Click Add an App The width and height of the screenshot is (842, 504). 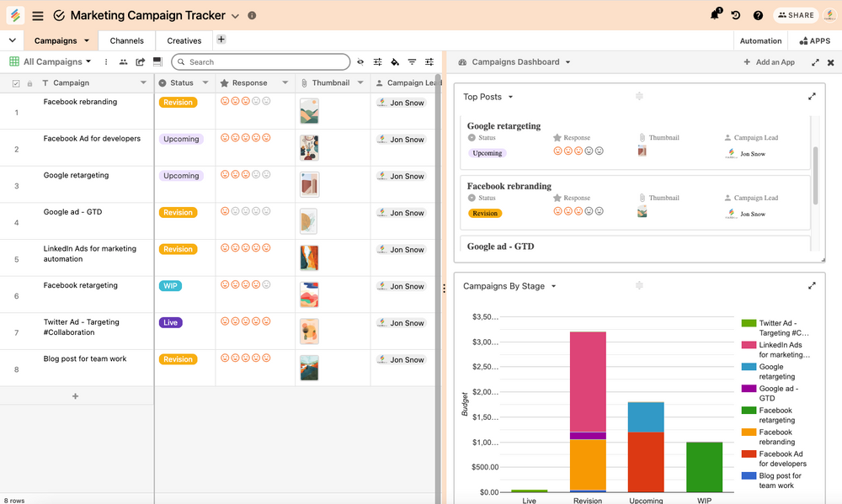[769, 62]
